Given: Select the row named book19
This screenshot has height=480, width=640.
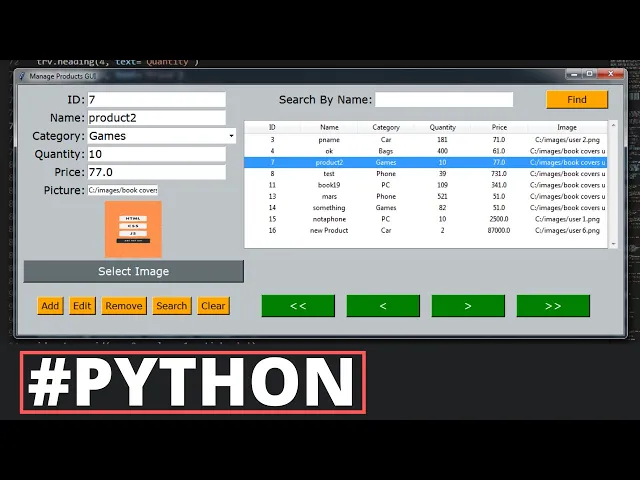Looking at the screenshot, I should pos(425,185).
